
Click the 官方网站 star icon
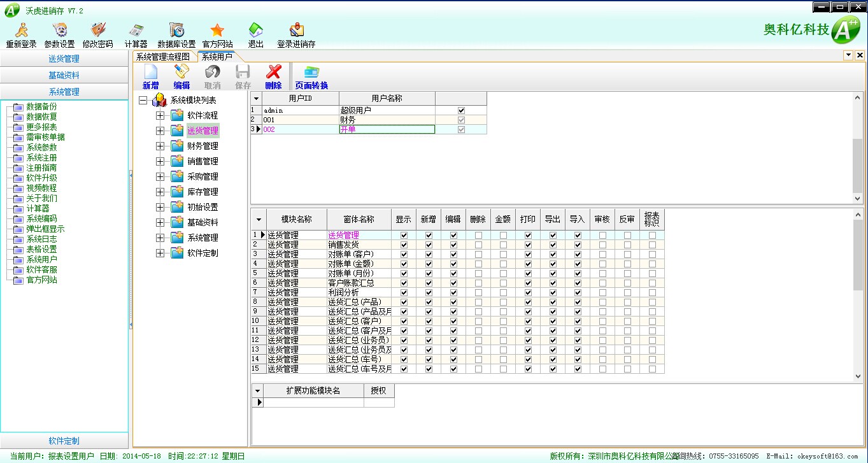(x=217, y=31)
